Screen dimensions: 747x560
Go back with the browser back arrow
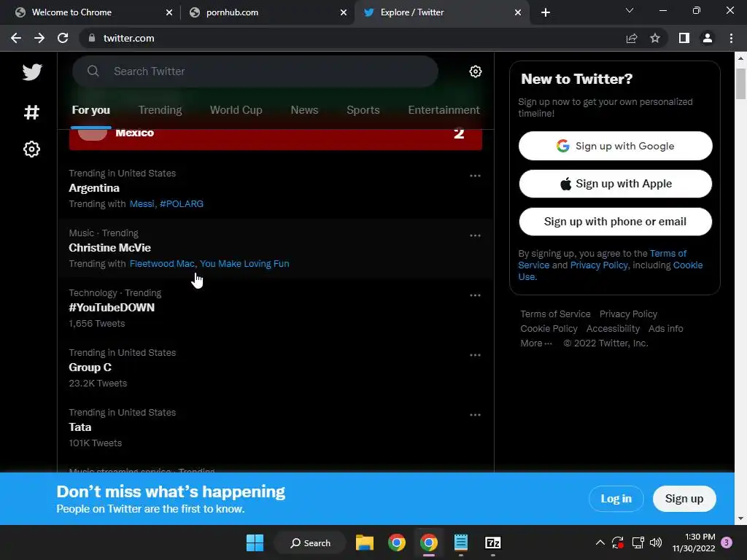[x=16, y=38]
